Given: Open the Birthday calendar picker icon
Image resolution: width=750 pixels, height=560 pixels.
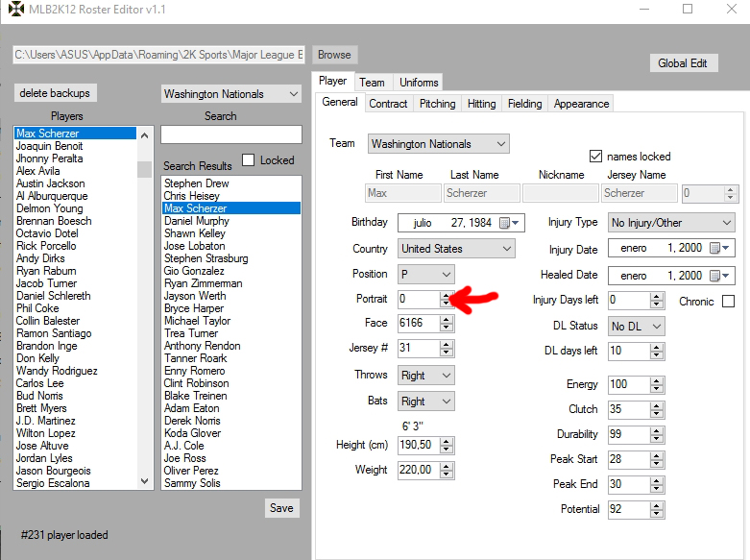Looking at the screenshot, I should click(x=509, y=223).
